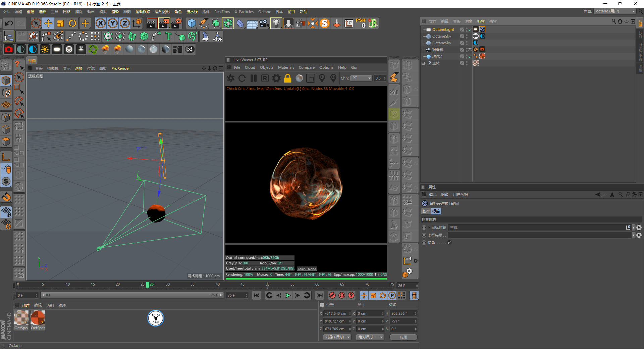Toggle the 仰角 checkbox

point(449,243)
